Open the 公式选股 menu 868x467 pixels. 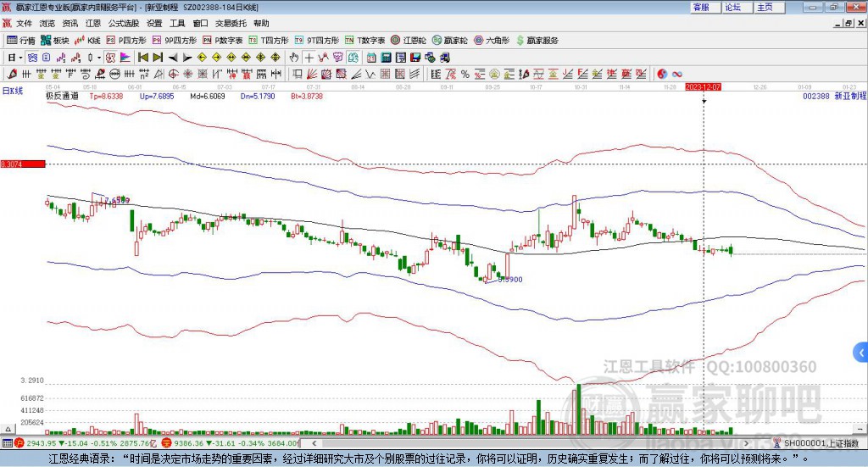124,23
